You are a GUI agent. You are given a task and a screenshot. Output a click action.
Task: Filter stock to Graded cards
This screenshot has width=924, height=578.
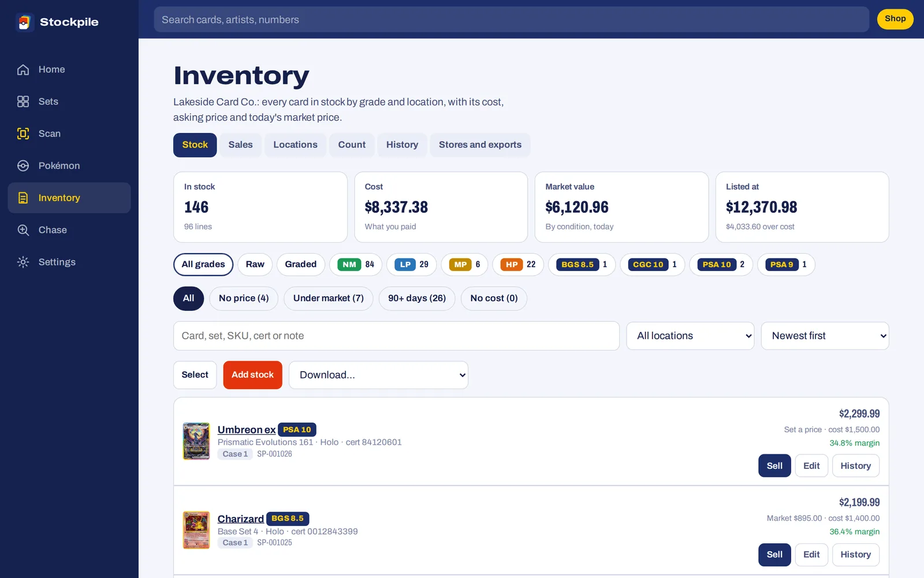(x=300, y=264)
